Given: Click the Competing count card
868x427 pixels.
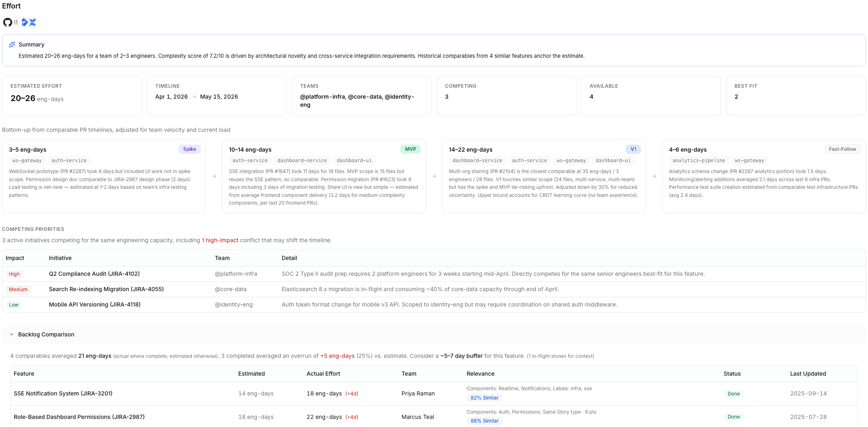Looking at the screenshot, I should tap(506, 96).
